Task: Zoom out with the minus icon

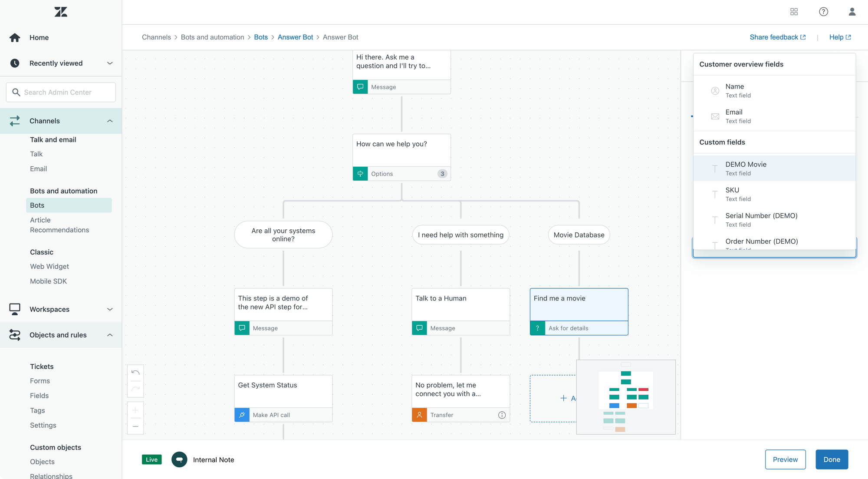Action: point(135,426)
